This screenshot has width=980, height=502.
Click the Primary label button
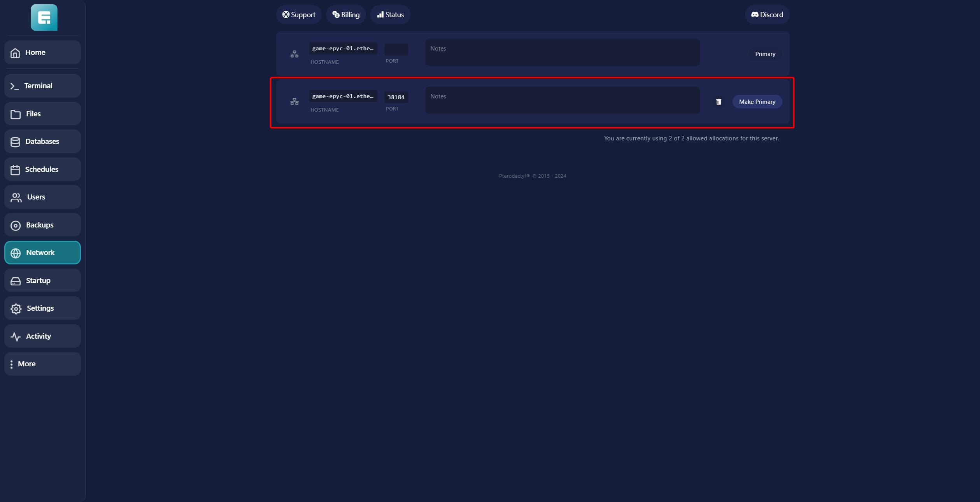(765, 54)
